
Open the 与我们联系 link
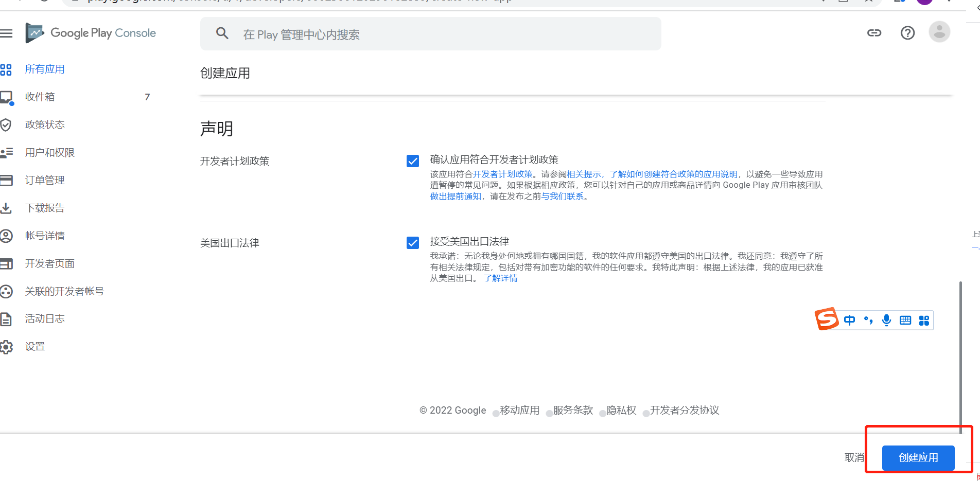click(x=563, y=197)
